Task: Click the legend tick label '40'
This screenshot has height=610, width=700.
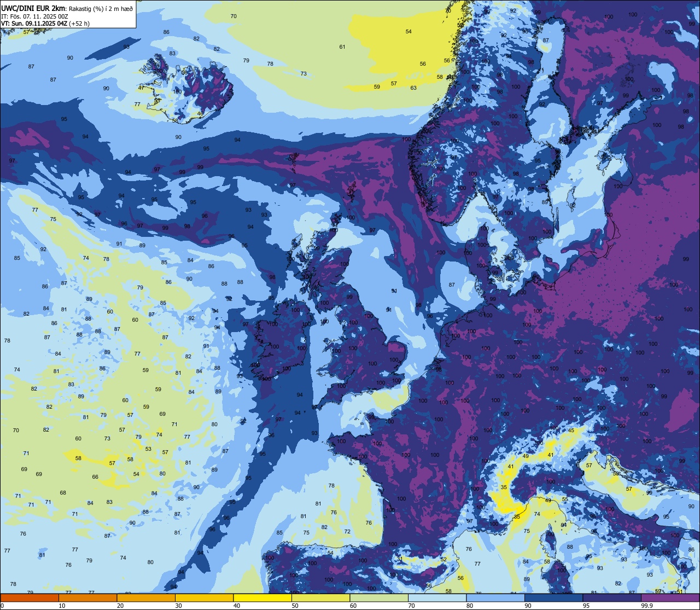Action: [x=237, y=606]
